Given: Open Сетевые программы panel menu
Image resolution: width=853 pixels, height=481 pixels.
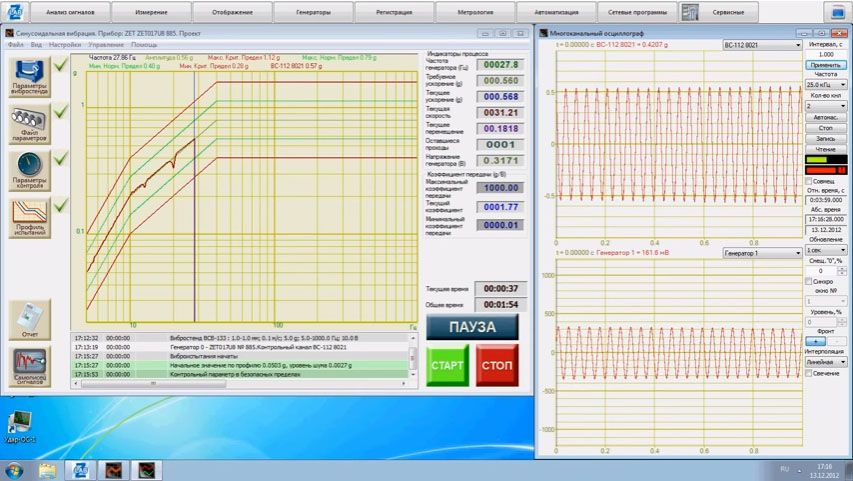Looking at the screenshot, I should [x=638, y=12].
